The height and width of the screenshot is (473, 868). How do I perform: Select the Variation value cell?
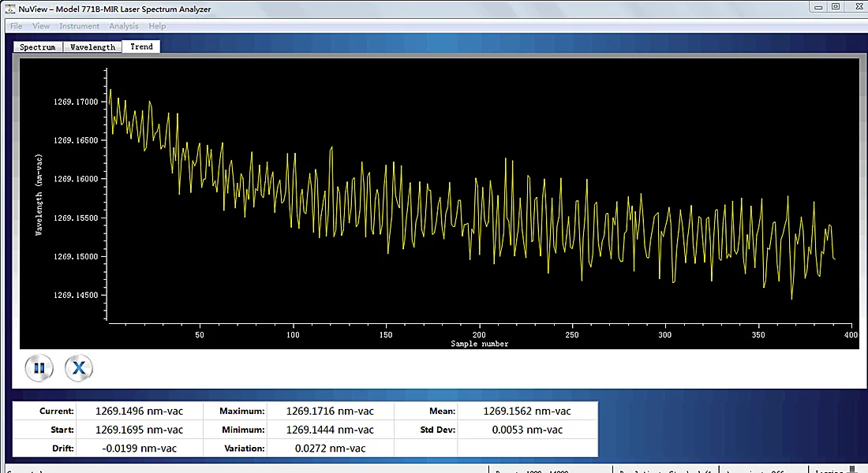pos(330,449)
